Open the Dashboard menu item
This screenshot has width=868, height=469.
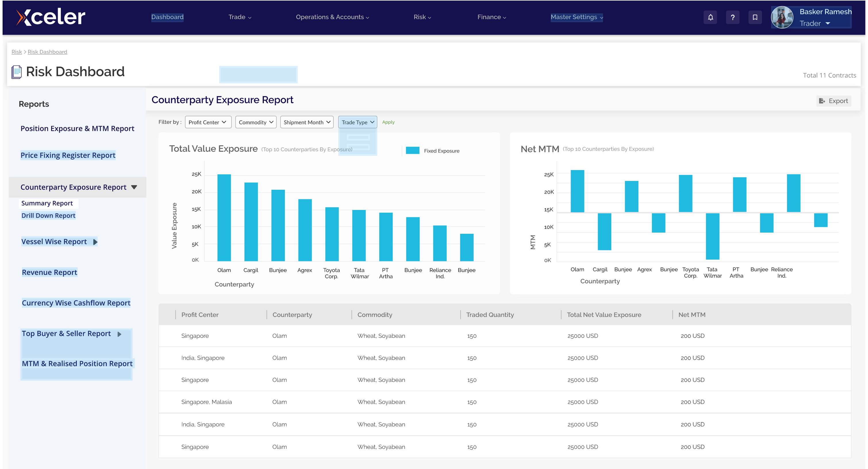tap(167, 17)
